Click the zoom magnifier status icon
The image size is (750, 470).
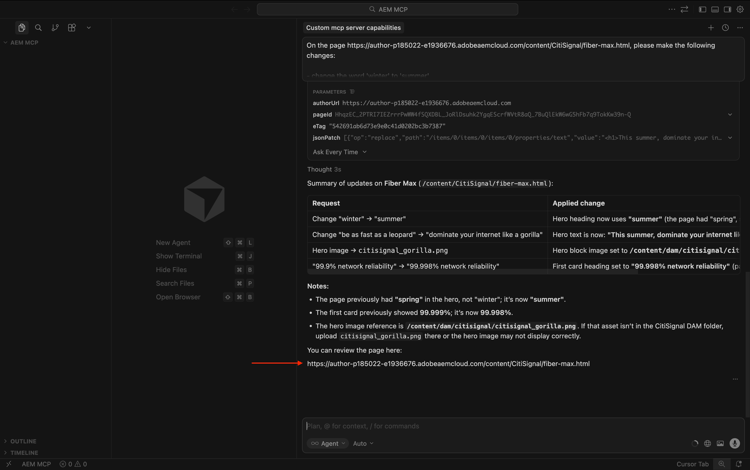point(722,464)
